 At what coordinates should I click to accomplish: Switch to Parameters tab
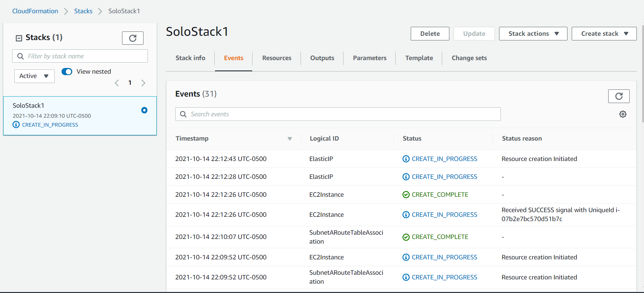pos(370,58)
